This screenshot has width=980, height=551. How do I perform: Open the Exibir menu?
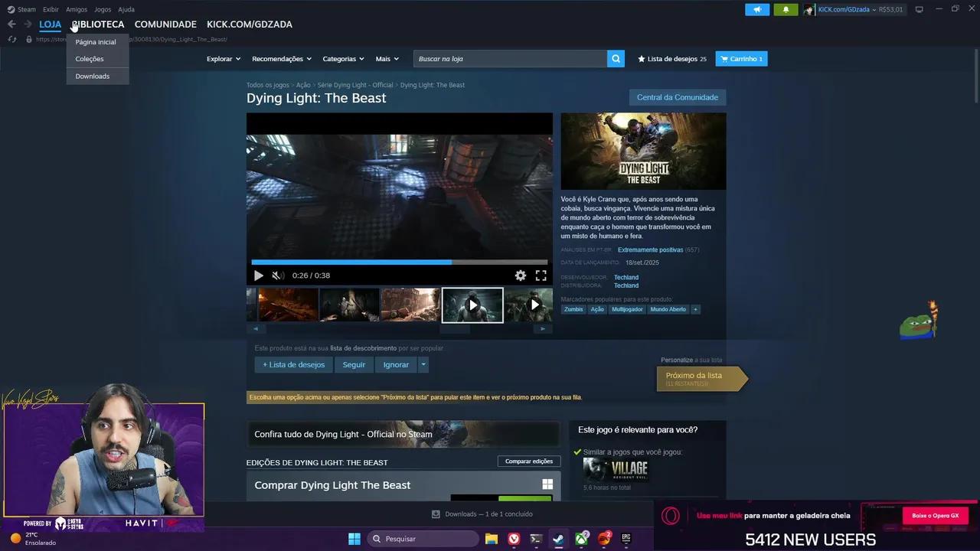[51, 10]
